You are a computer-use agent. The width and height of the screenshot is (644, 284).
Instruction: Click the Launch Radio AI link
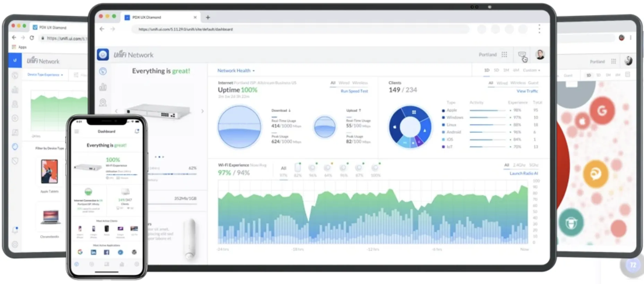(x=524, y=173)
